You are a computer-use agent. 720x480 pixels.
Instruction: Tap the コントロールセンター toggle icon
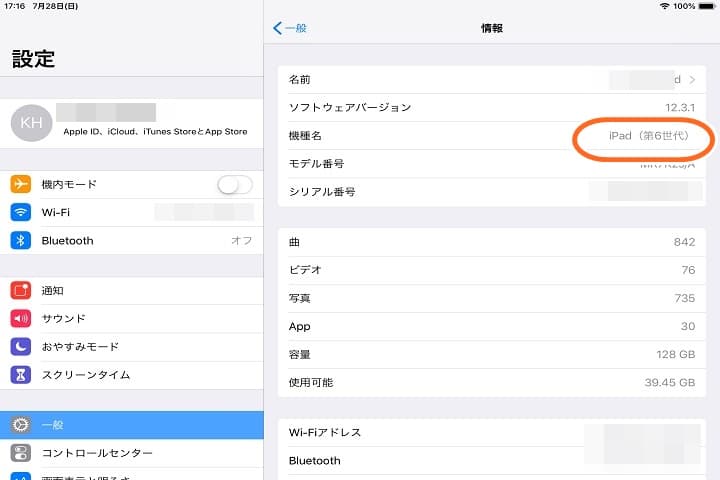pos(21,453)
